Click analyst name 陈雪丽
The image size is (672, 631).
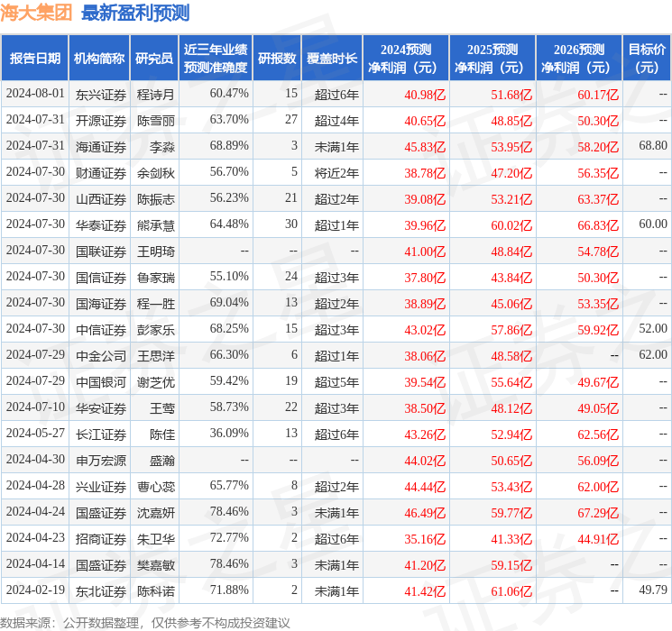tap(156, 121)
